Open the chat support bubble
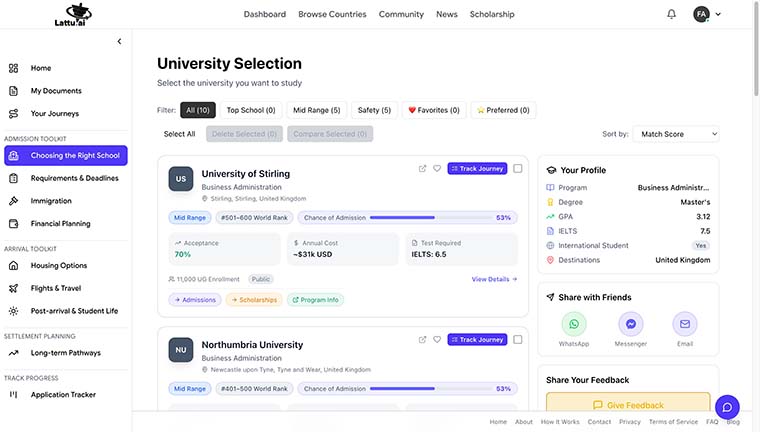Screen dimensions: 760x432 [x=727, y=407]
